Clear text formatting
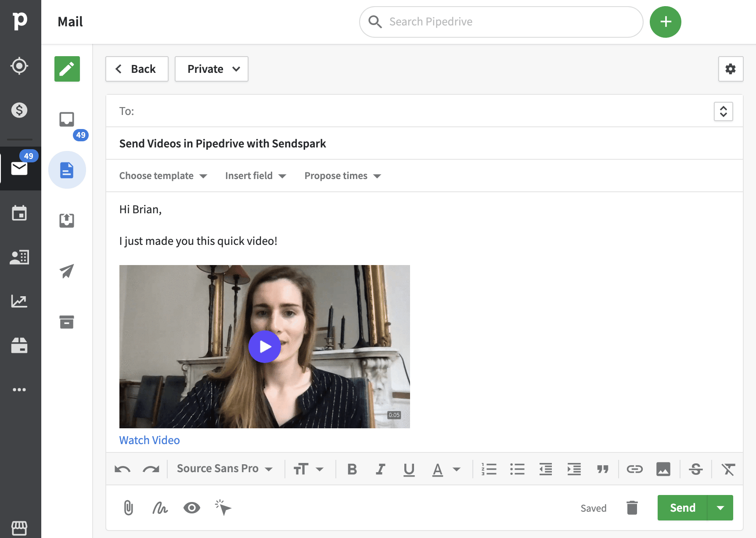This screenshot has width=756, height=538. point(728,469)
